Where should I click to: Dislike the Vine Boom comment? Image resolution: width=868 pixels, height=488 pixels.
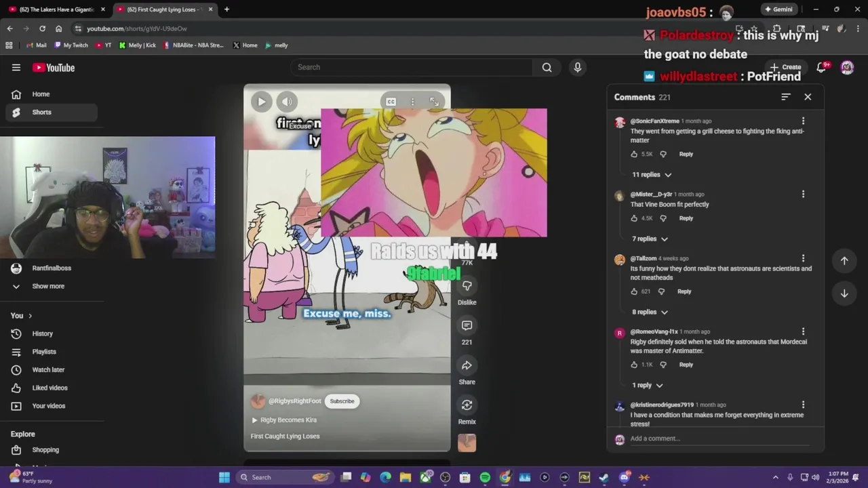coord(663,218)
